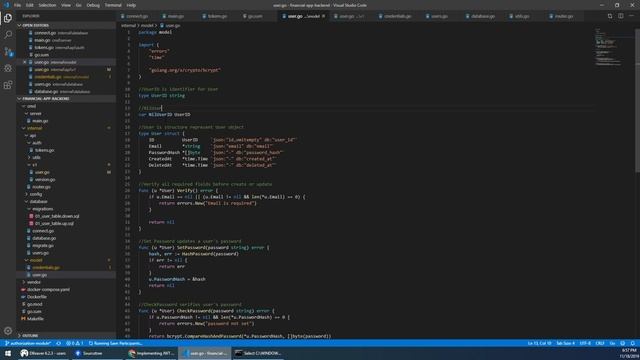Open the Chrome window in taskbar

pyautogui.click(x=151, y=353)
